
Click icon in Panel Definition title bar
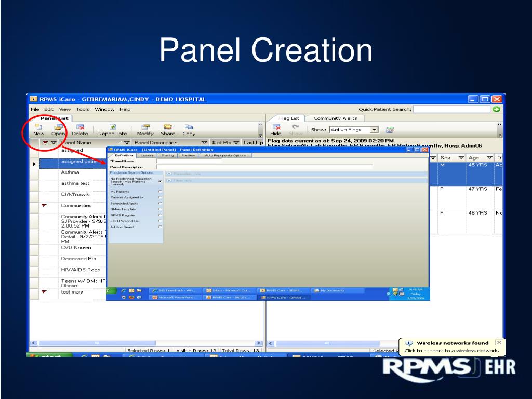pyautogui.click(x=110, y=149)
